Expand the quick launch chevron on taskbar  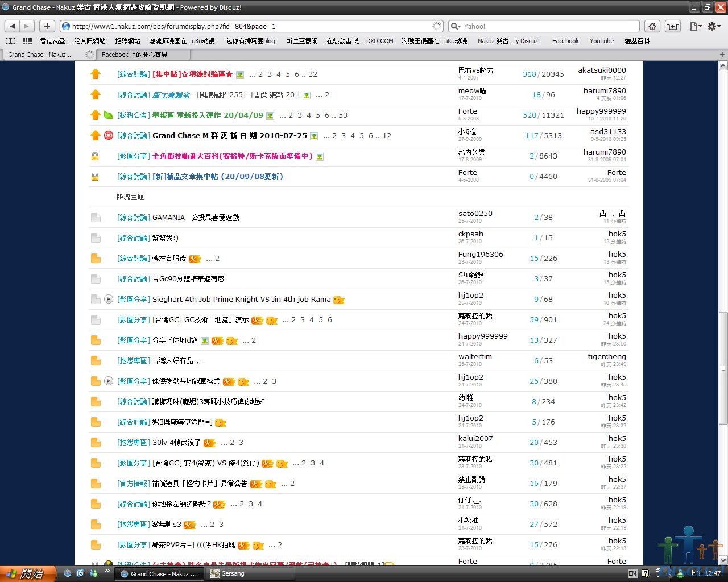[x=107, y=571]
